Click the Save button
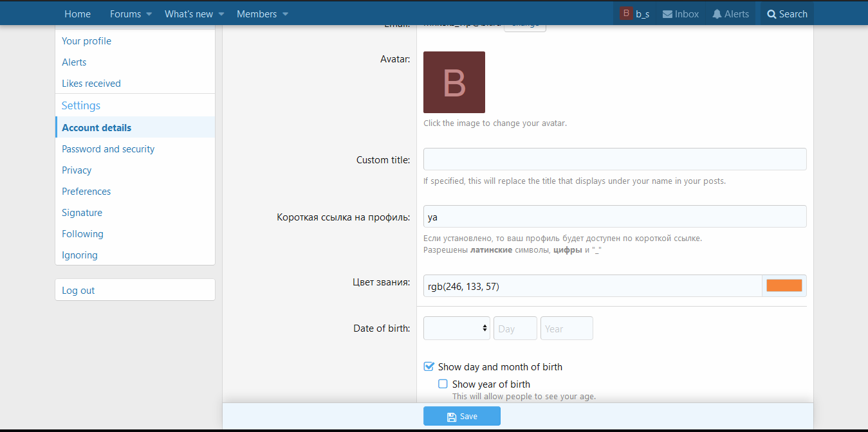This screenshot has height=432, width=868. pyautogui.click(x=461, y=416)
